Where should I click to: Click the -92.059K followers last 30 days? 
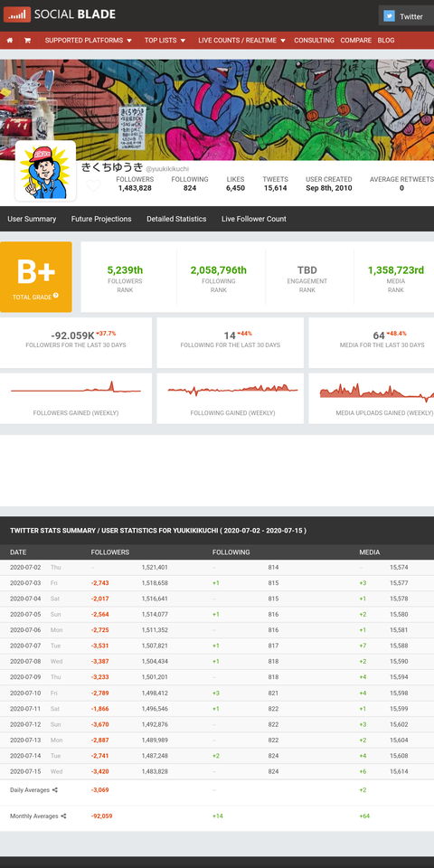coord(72,335)
